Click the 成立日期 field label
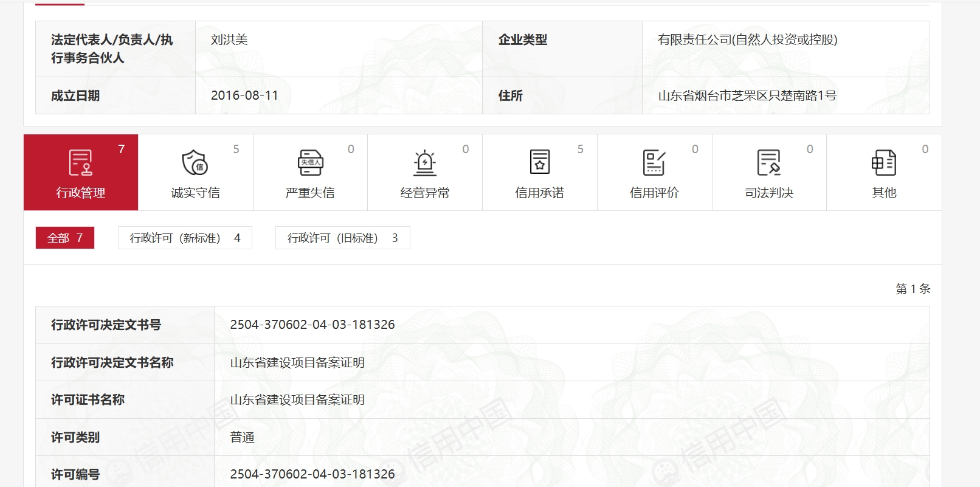This screenshot has width=980, height=487. [75, 95]
